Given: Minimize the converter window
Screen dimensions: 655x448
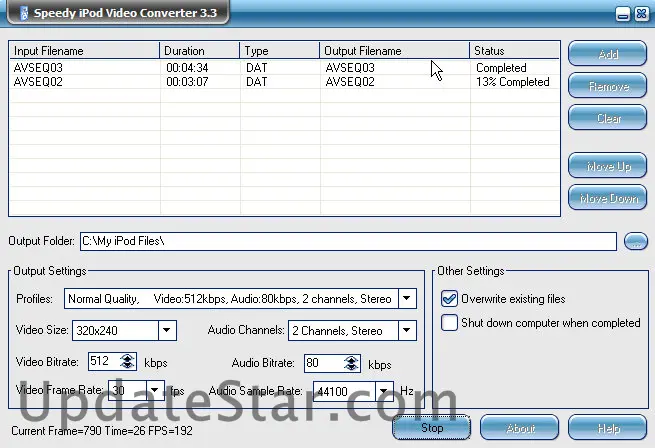Looking at the screenshot, I should 623,13.
